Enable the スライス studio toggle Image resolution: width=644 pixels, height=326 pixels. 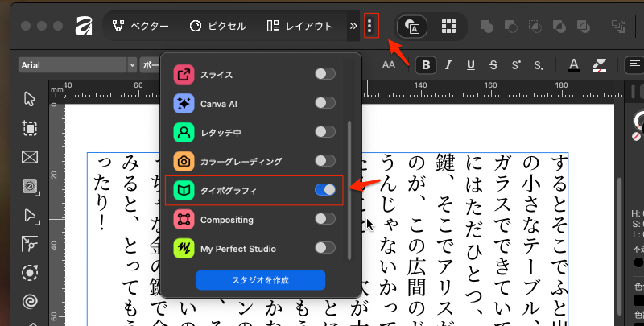click(x=324, y=74)
